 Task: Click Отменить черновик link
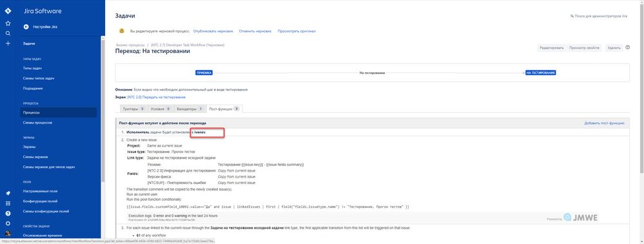255,31
